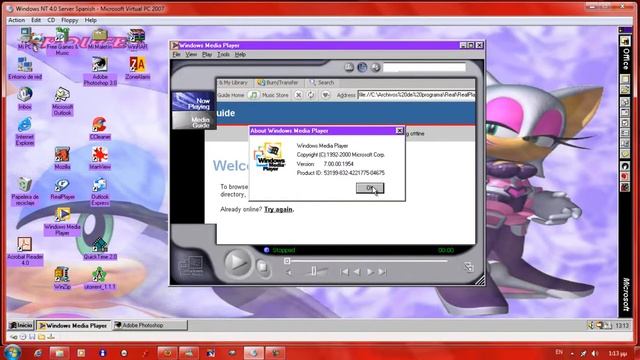Open the Floppy menu of Virtual PC

click(x=70, y=20)
